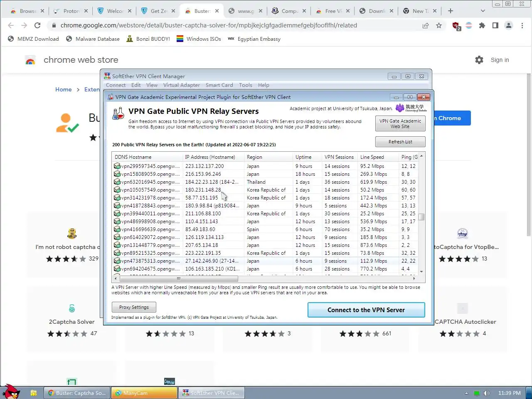Click the Home breadcrumb link

[x=64, y=89]
